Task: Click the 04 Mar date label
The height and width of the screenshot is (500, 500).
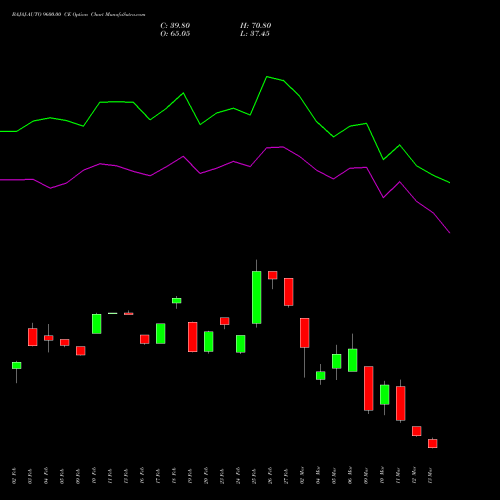Action: click(318, 476)
